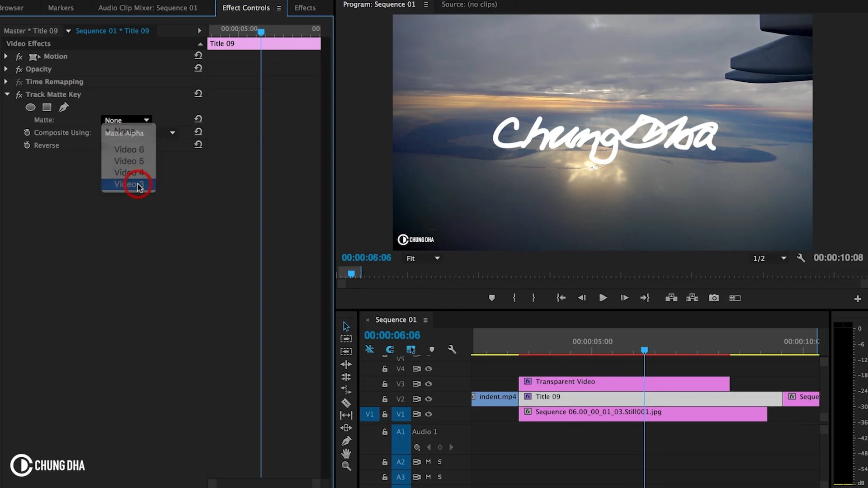Toggle V3 track output eye
The image size is (868, 488).
click(429, 384)
